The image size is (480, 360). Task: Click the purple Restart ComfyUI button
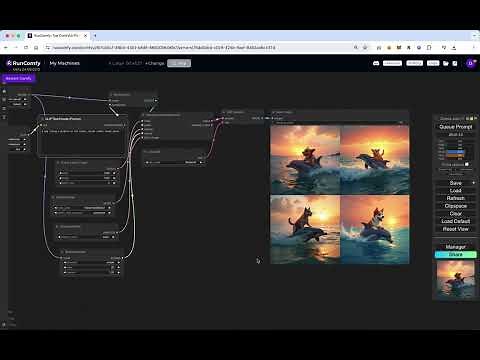click(x=18, y=78)
